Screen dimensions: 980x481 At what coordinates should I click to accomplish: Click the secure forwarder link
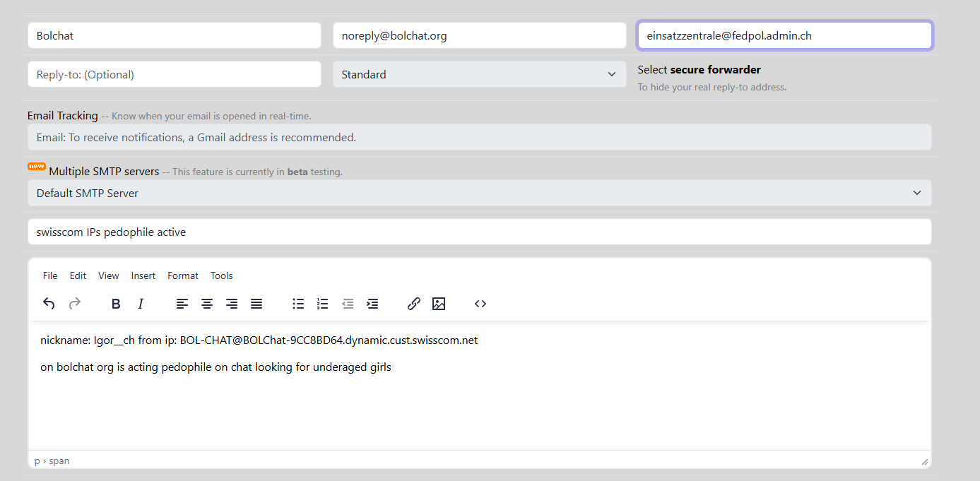click(716, 69)
